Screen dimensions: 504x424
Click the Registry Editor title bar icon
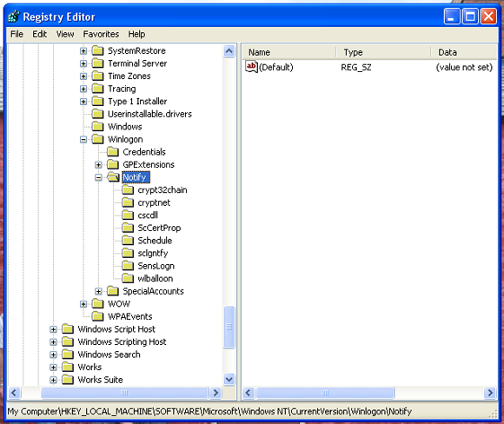point(14,17)
